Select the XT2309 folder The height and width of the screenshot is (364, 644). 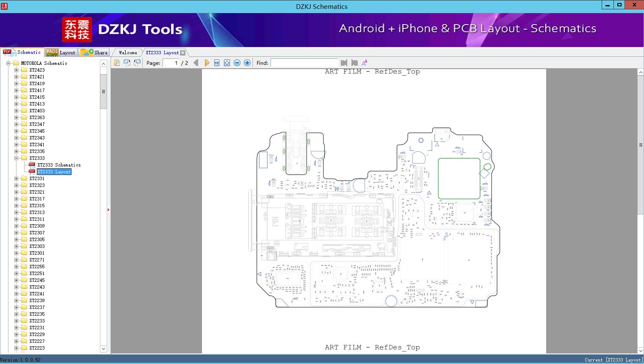coord(37,226)
